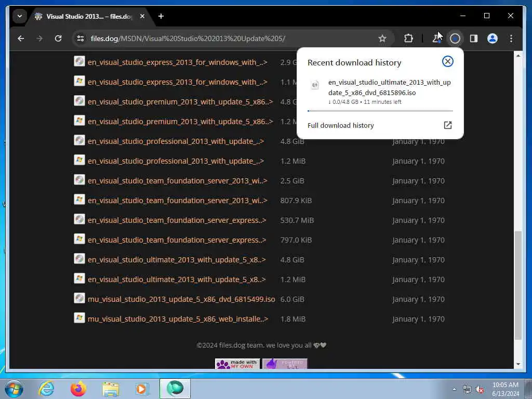This screenshot has height=399, width=532.
Task: Click flag icon of 1.8 MiB row
Action: click(79, 317)
